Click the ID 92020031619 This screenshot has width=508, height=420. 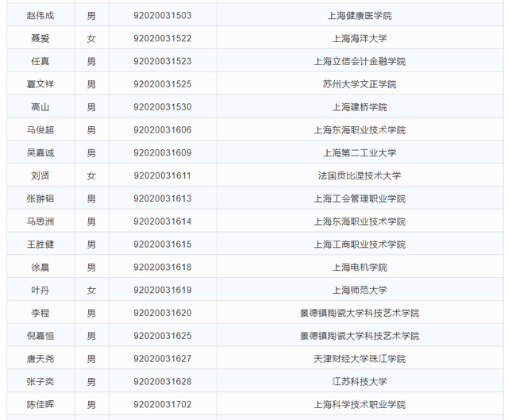coord(163,290)
